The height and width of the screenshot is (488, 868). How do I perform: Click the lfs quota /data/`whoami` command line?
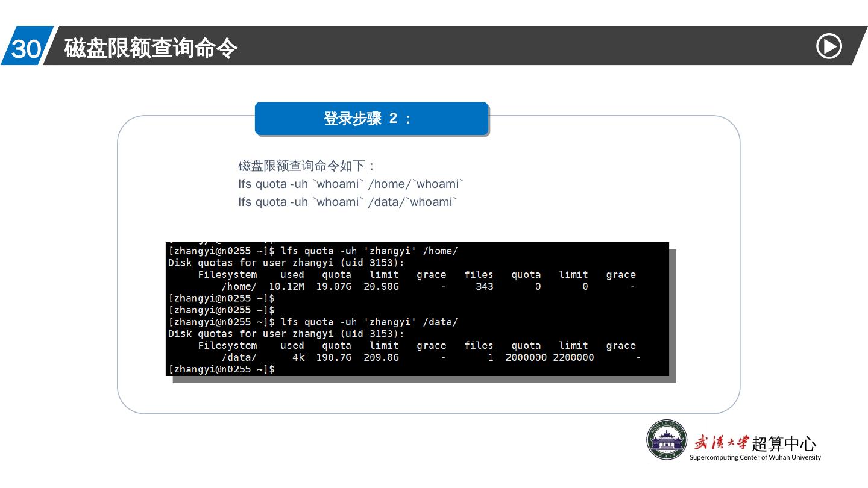[348, 202]
